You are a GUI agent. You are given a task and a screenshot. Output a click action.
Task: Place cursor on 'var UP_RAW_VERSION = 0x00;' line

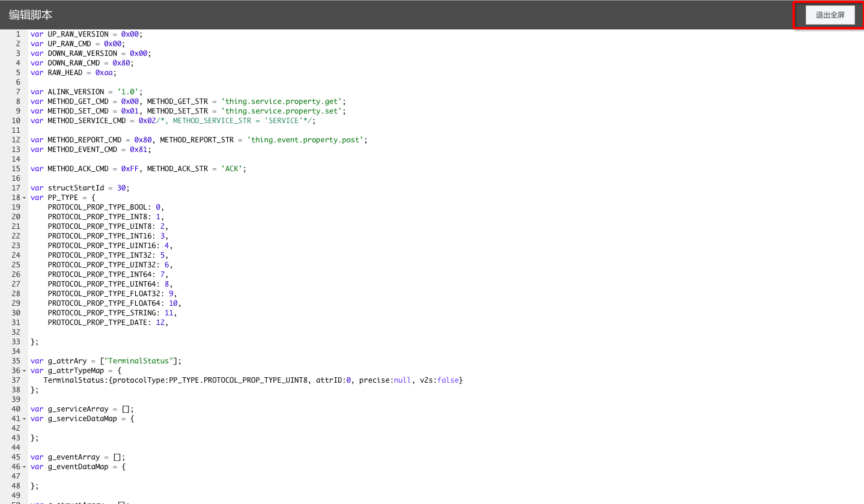(87, 34)
